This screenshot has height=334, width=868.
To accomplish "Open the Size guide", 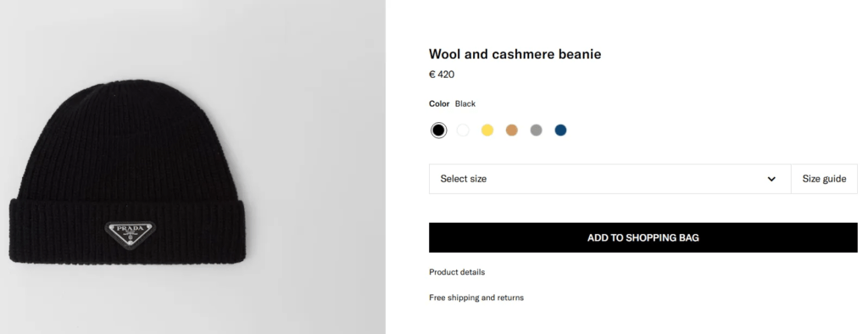I will [824, 179].
